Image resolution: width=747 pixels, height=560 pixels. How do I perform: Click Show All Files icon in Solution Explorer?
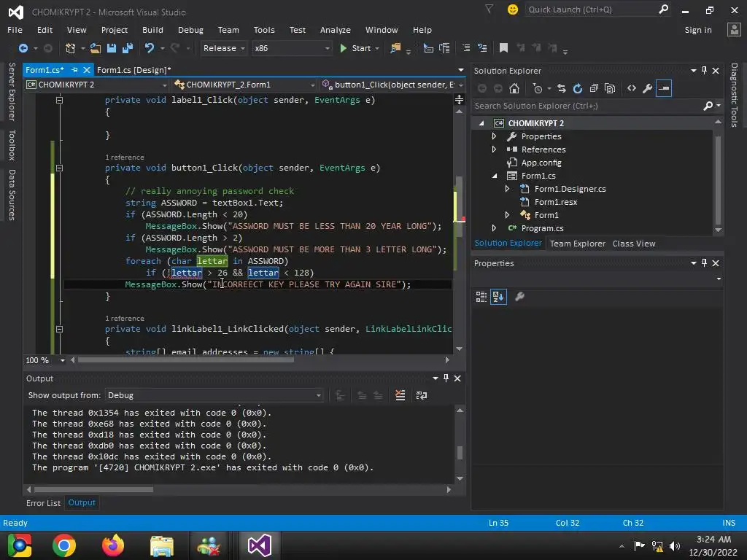609,88
